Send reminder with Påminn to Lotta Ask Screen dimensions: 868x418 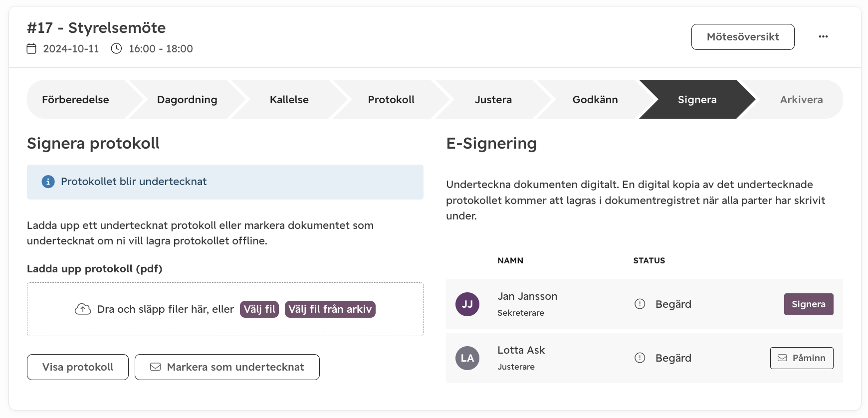(x=802, y=358)
